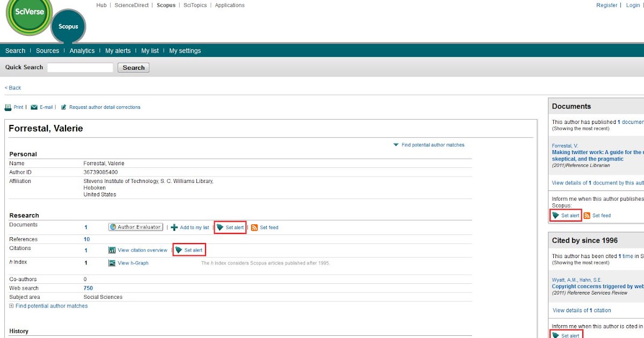644x338 pixels.
Task: Go to Hub in top bar
Action: 101,5
